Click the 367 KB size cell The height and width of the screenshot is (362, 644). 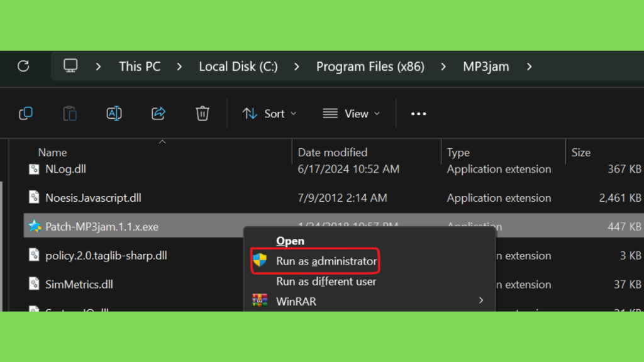[625, 169]
